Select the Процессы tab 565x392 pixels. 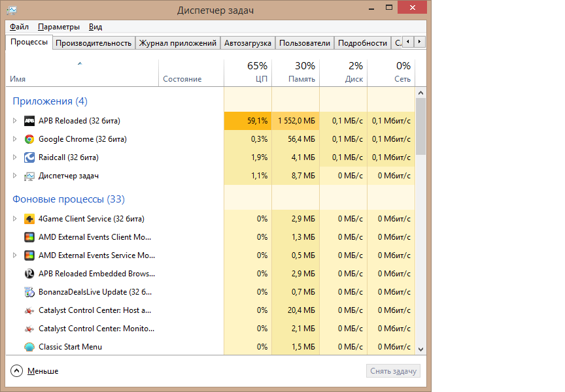click(29, 42)
